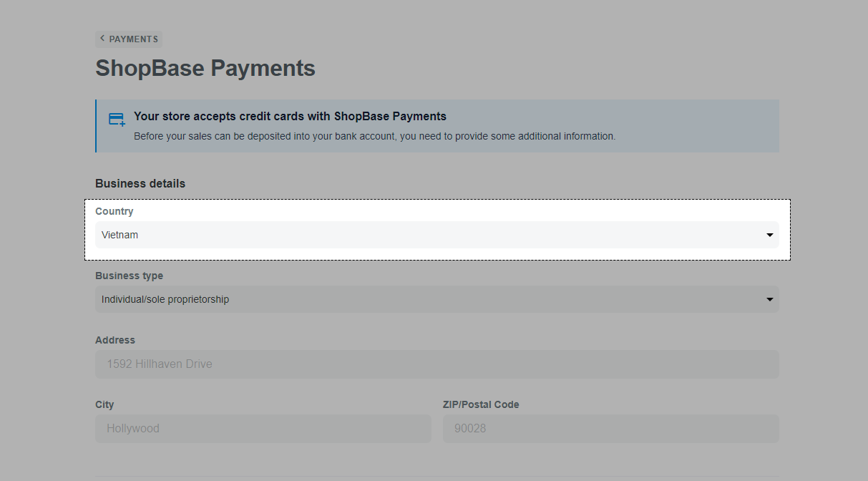Screen dimensions: 868x481
Task: Click the Business type field label
Action: pyautogui.click(x=129, y=276)
